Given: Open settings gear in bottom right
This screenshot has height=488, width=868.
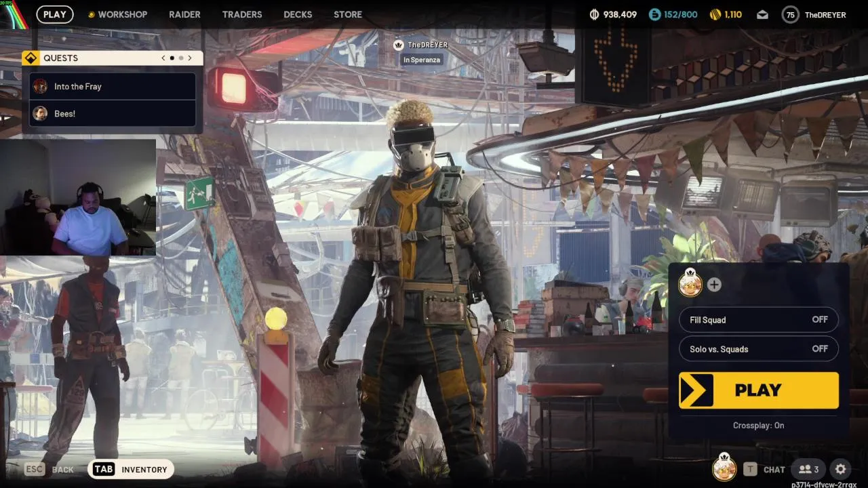Looking at the screenshot, I should click(841, 469).
